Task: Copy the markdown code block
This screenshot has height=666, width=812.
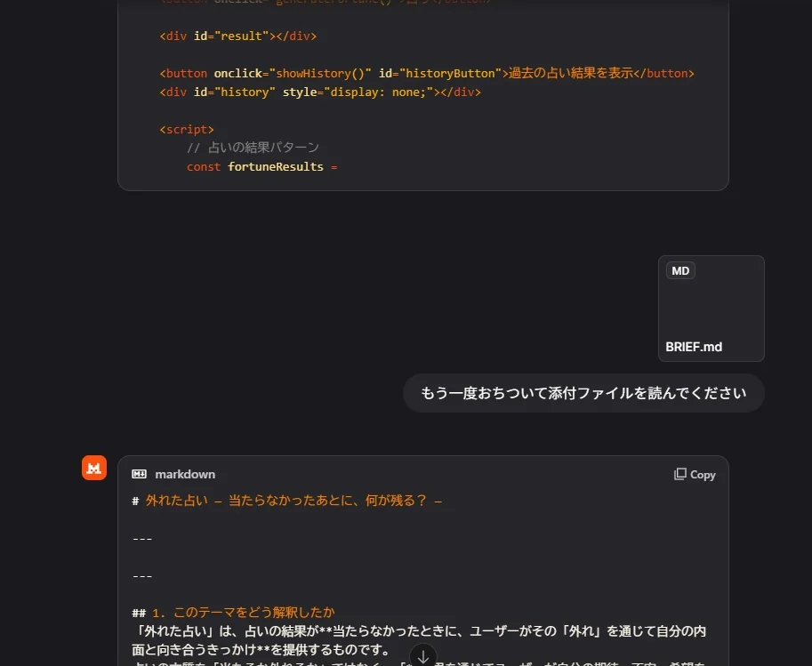Action: click(695, 475)
